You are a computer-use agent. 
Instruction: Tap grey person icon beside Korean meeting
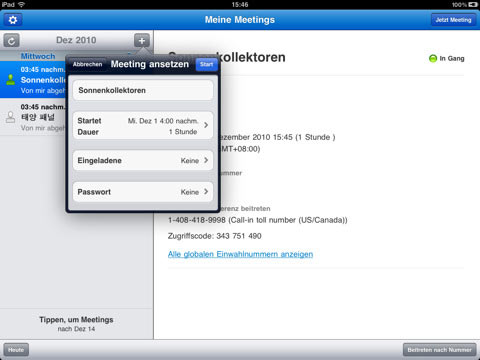(x=11, y=117)
